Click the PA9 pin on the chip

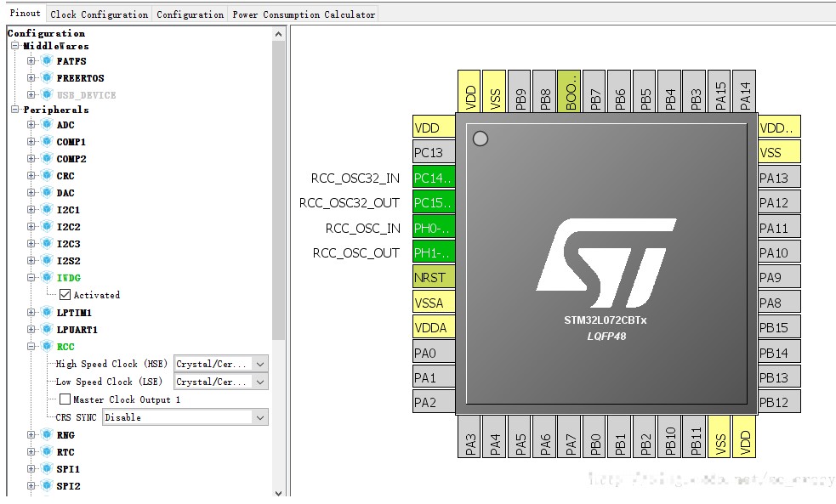(779, 278)
